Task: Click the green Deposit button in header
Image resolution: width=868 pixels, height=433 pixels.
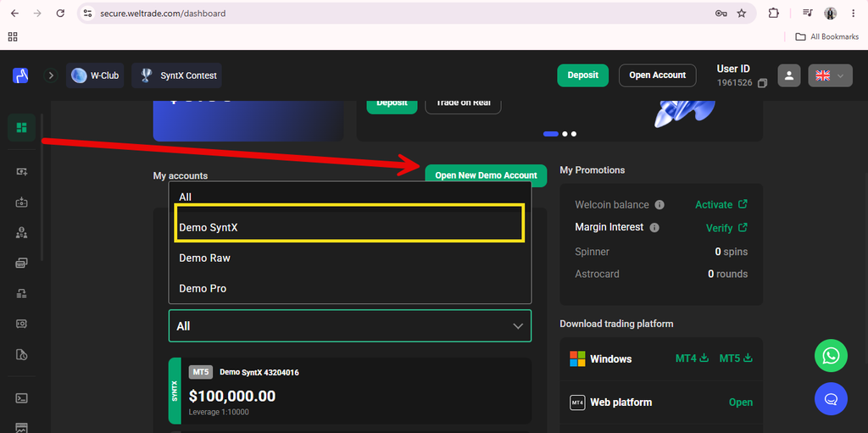Action: [x=583, y=75]
